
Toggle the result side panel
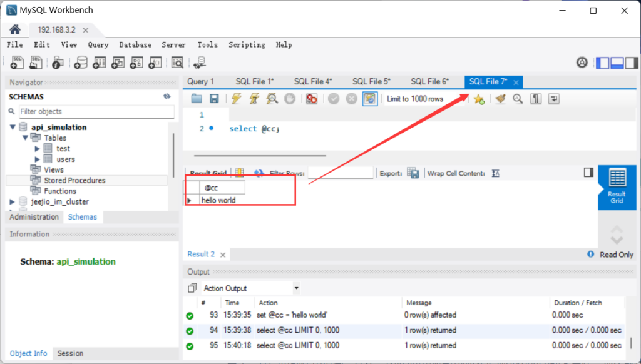(x=588, y=173)
